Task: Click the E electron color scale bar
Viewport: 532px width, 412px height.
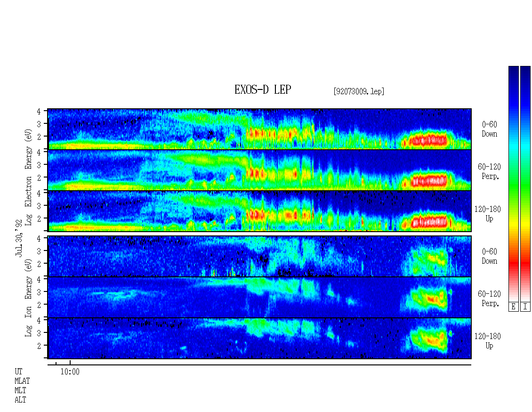Action: tap(513, 184)
